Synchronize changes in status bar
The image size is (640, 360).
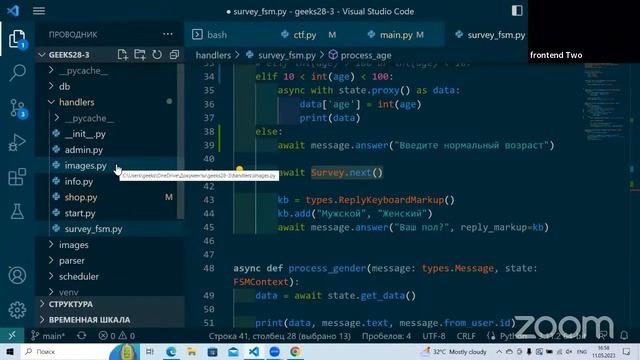tap(82, 336)
